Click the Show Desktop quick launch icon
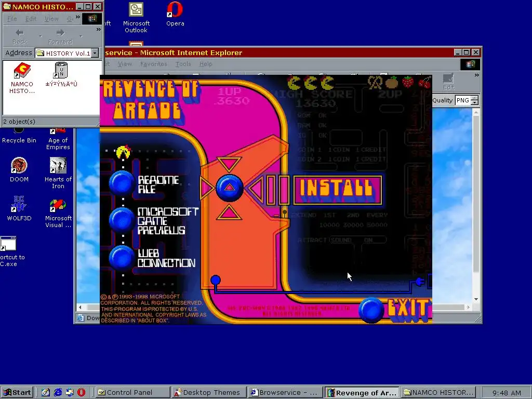This screenshot has width=532, height=399. (x=46, y=393)
